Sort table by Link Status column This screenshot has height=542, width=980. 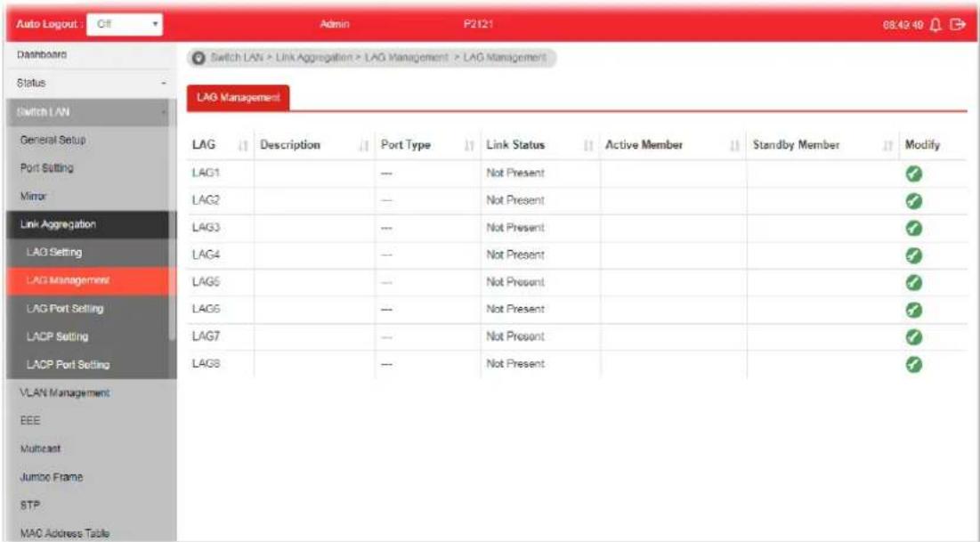(588, 146)
